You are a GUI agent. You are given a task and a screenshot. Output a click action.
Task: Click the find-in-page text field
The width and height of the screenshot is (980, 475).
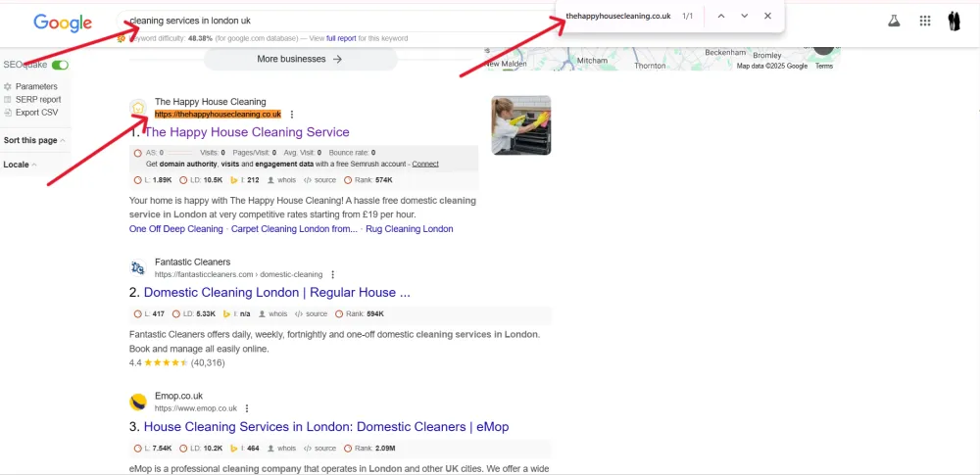(x=618, y=17)
